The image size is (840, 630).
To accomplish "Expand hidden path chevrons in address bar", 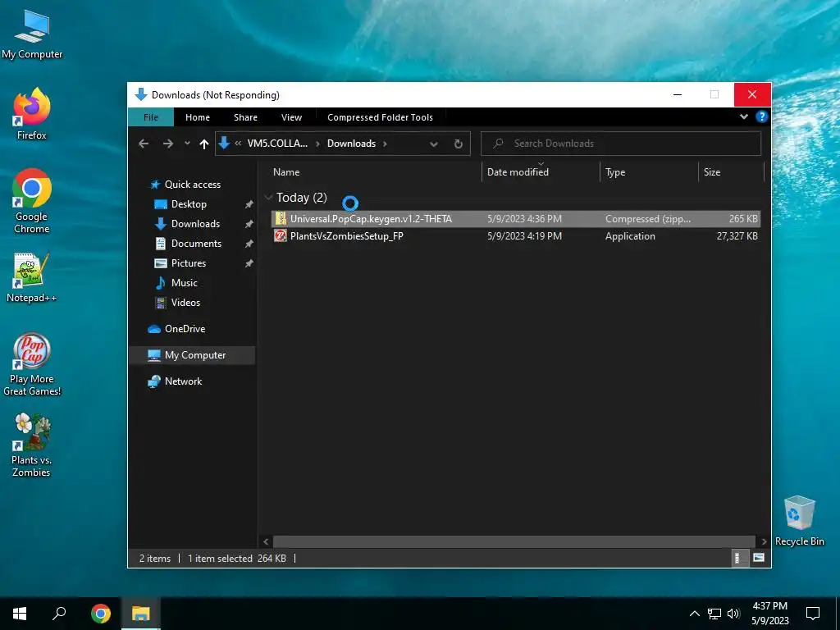I will pos(238,144).
